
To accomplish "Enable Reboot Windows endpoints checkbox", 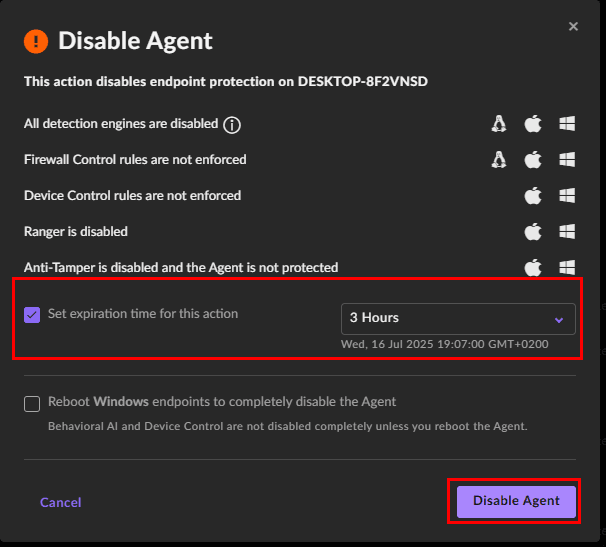I will click(x=32, y=404).
